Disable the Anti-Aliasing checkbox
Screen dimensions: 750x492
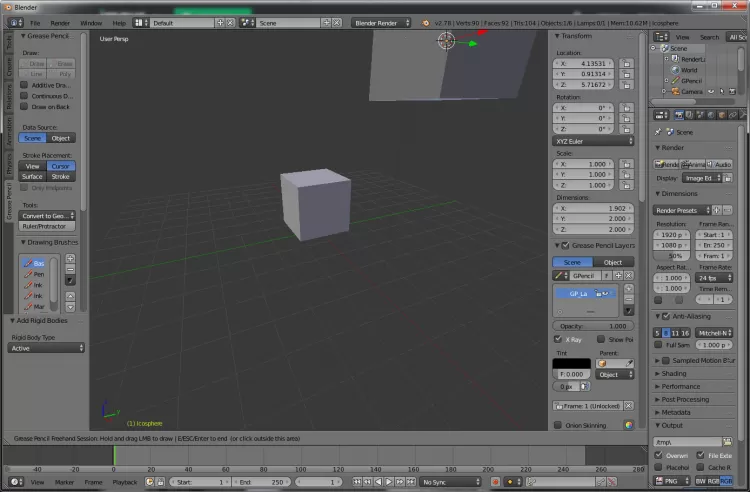666,317
